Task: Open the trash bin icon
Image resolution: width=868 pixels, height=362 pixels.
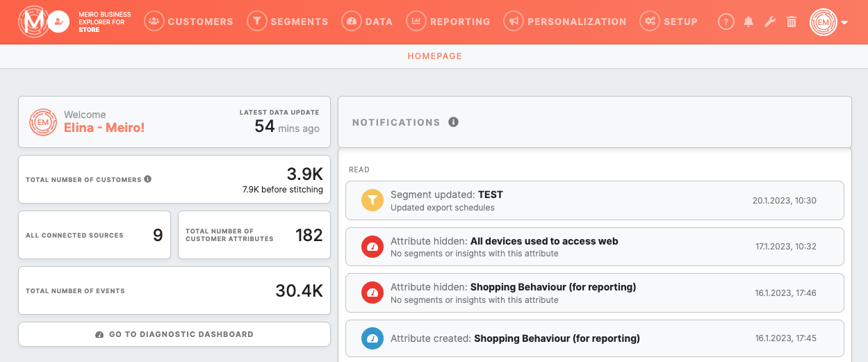Action: [x=792, y=22]
